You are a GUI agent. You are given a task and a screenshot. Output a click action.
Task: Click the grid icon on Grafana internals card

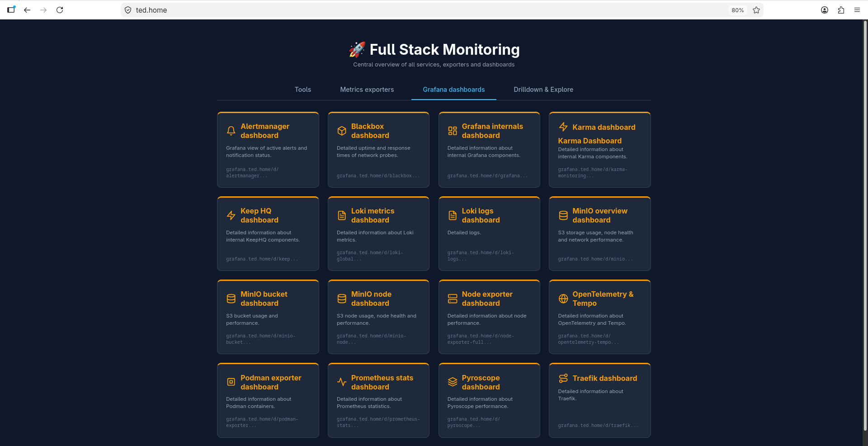pyautogui.click(x=453, y=131)
